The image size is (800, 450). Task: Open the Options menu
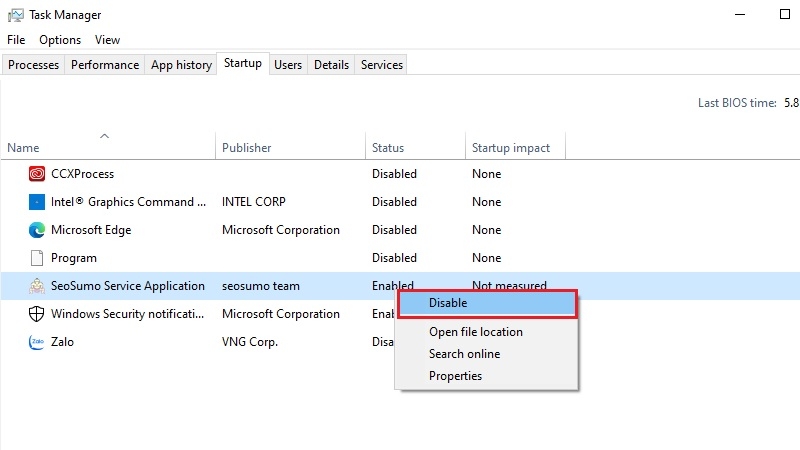[x=60, y=40]
